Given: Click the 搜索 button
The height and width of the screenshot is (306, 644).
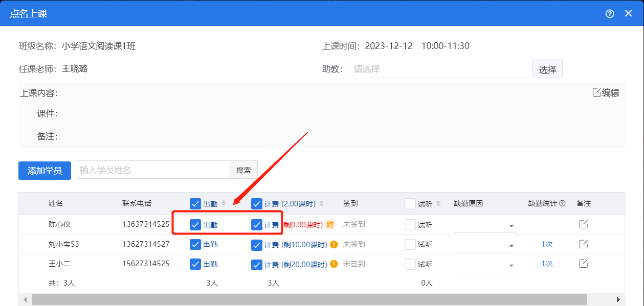Looking at the screenshot, I should (x=243, y=170).
